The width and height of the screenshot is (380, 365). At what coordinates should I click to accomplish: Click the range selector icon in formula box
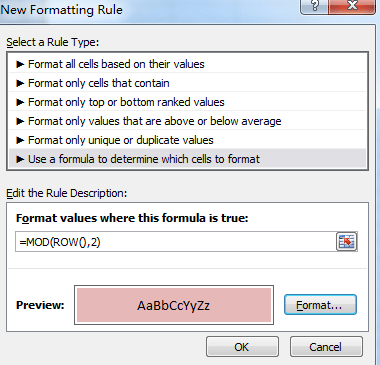346,242
